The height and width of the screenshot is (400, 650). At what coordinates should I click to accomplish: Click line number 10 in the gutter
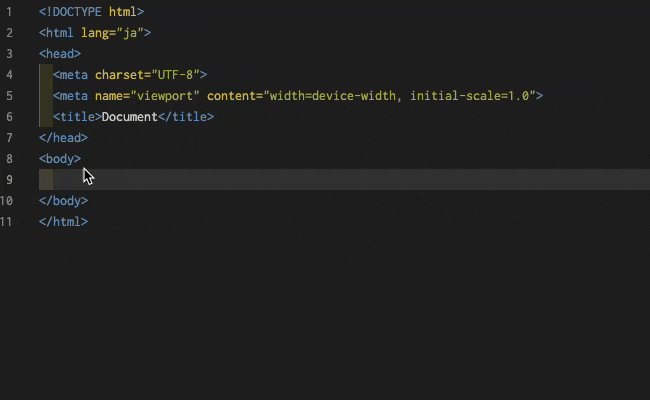pyautogui.click(x=6, y=201)
